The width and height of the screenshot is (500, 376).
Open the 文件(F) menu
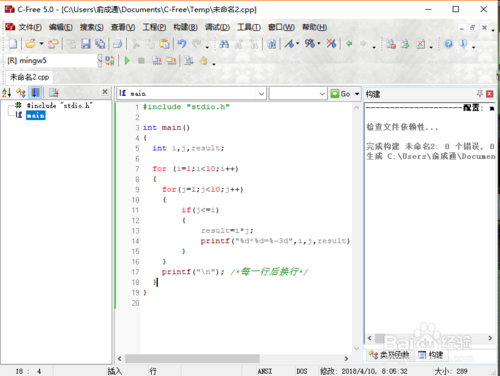point(30,27)
